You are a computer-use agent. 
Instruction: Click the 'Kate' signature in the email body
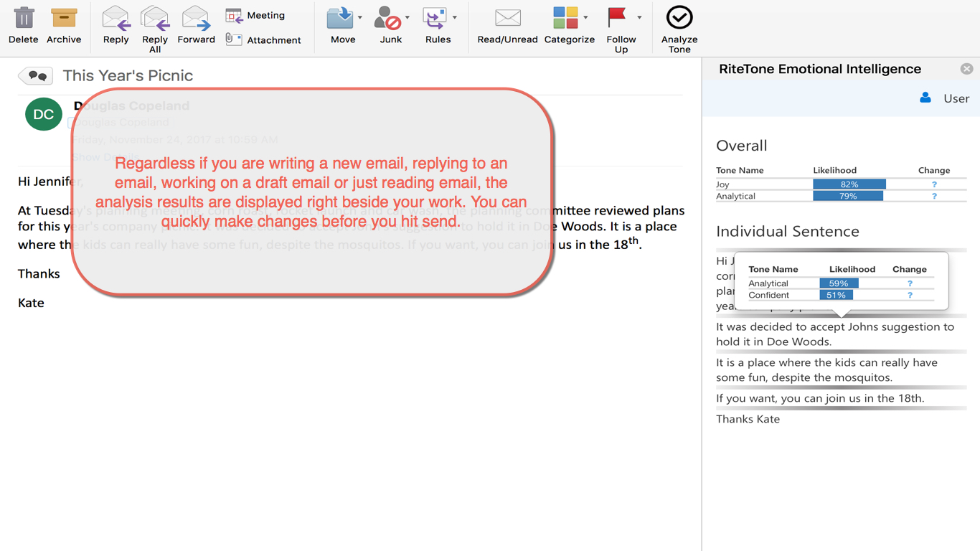point(31,303)
